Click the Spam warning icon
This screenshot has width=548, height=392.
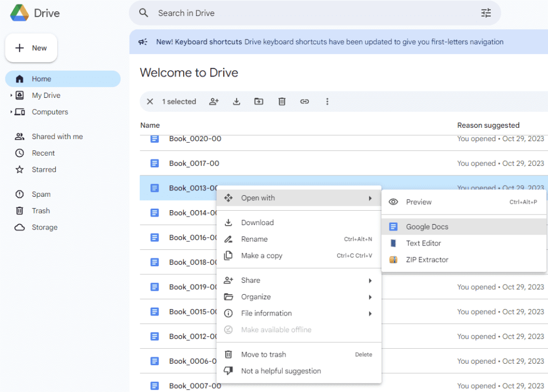click(20, 194)
